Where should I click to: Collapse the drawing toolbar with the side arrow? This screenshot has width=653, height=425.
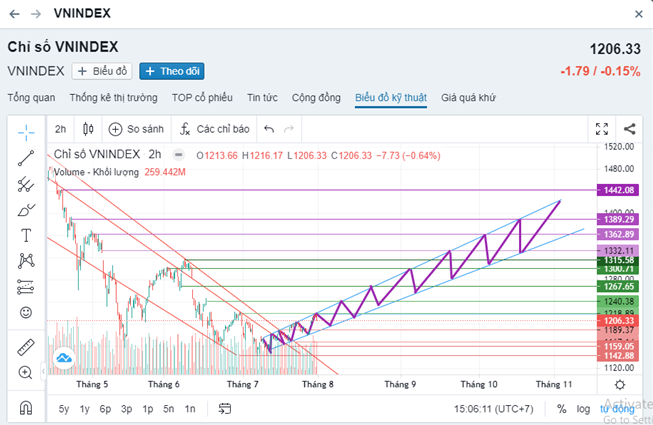click(x=43, y=370)
